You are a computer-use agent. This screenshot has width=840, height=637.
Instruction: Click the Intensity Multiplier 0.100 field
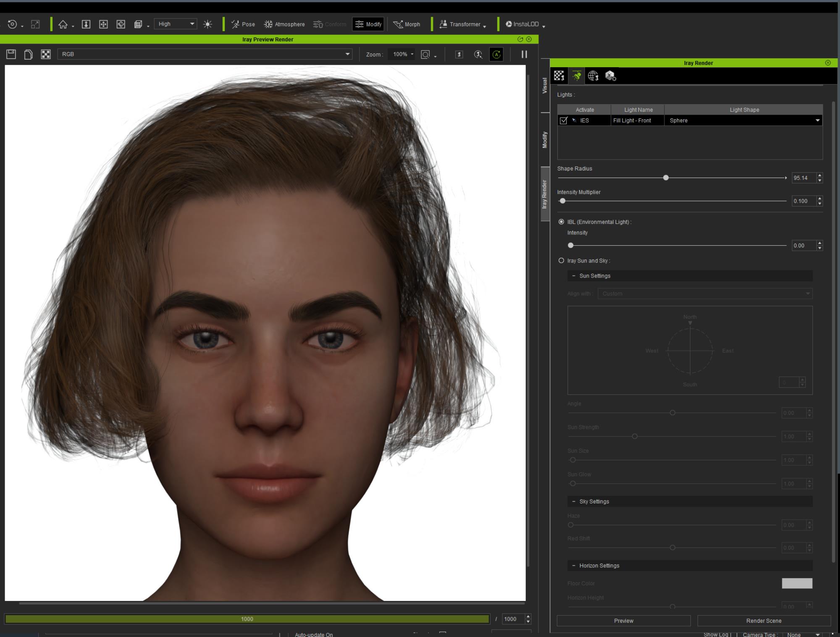pyautogui.click(x=803, y=201)
